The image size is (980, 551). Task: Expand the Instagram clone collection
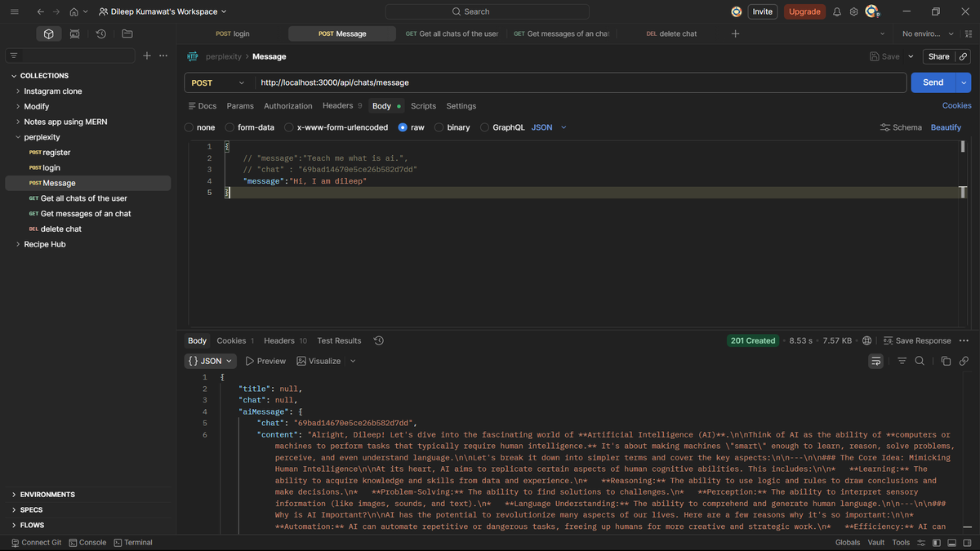18,91
